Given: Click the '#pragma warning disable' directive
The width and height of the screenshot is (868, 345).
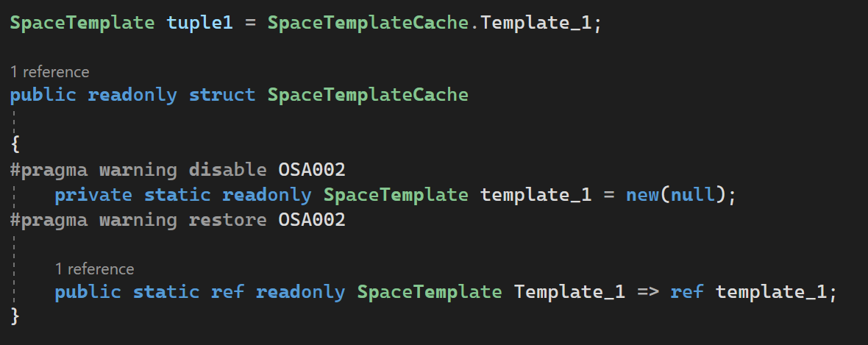Looking at the screenshot, I should click(x=138, y=169).
